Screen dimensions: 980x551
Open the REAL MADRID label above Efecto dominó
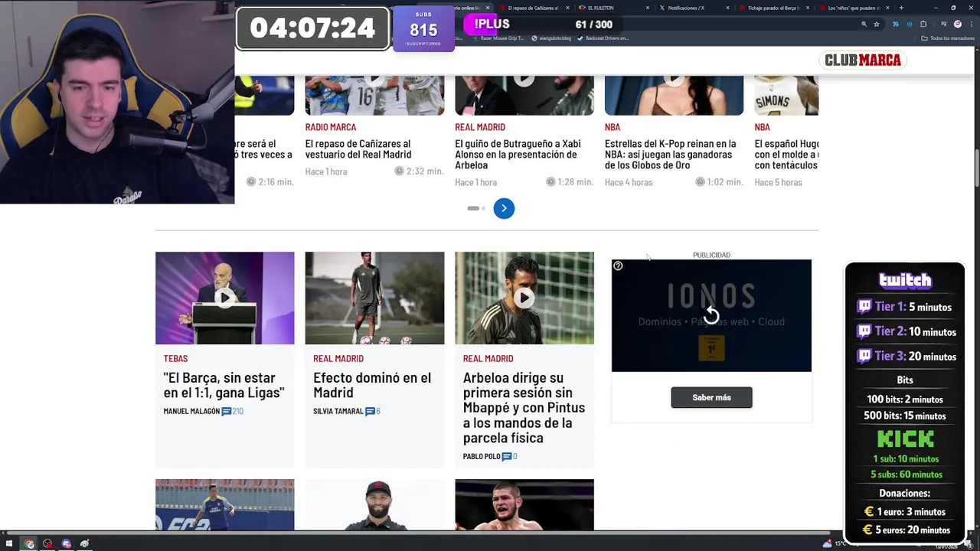(x=338, y=358)
